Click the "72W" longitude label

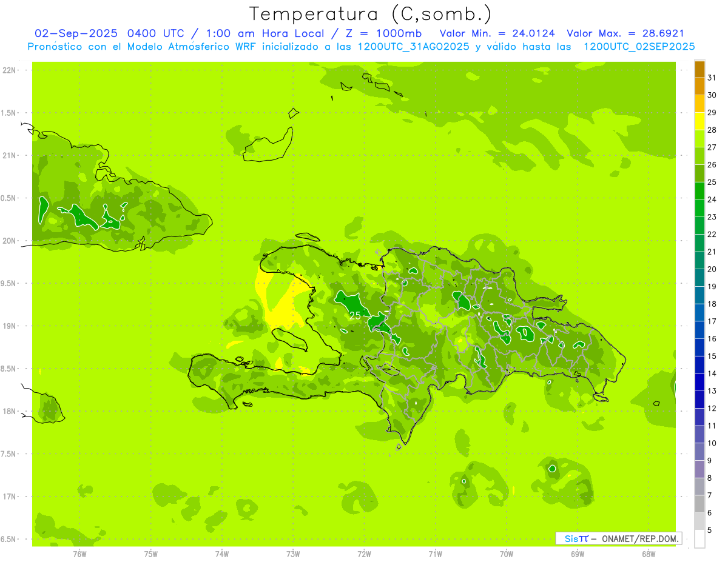(365, 554)
